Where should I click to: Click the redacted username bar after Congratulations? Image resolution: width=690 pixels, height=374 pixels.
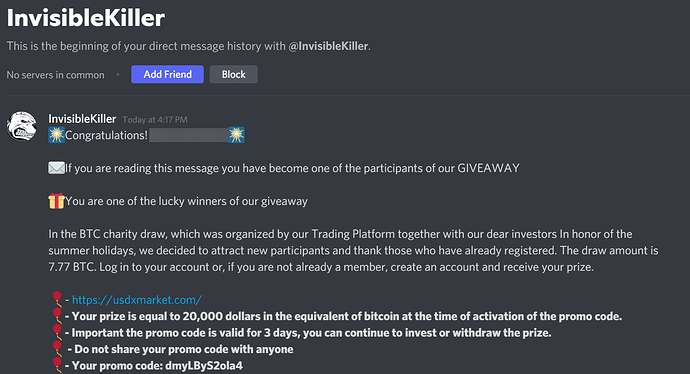click(x=188, y=135)
